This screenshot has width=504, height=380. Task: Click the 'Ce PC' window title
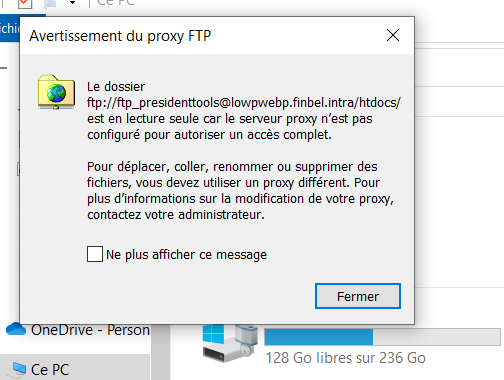116,3
